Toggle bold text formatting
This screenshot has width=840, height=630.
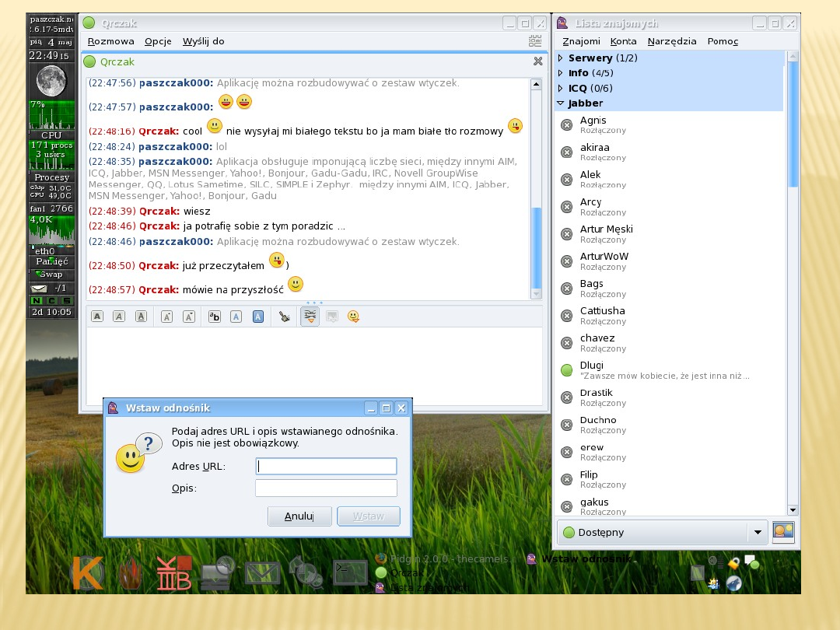click(x=97, y=317)
